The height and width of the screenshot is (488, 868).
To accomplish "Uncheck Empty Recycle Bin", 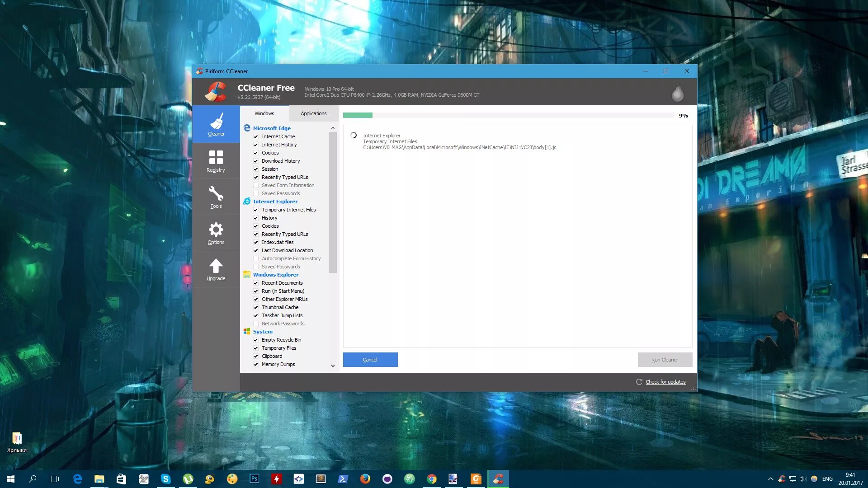I will point(256,340).
